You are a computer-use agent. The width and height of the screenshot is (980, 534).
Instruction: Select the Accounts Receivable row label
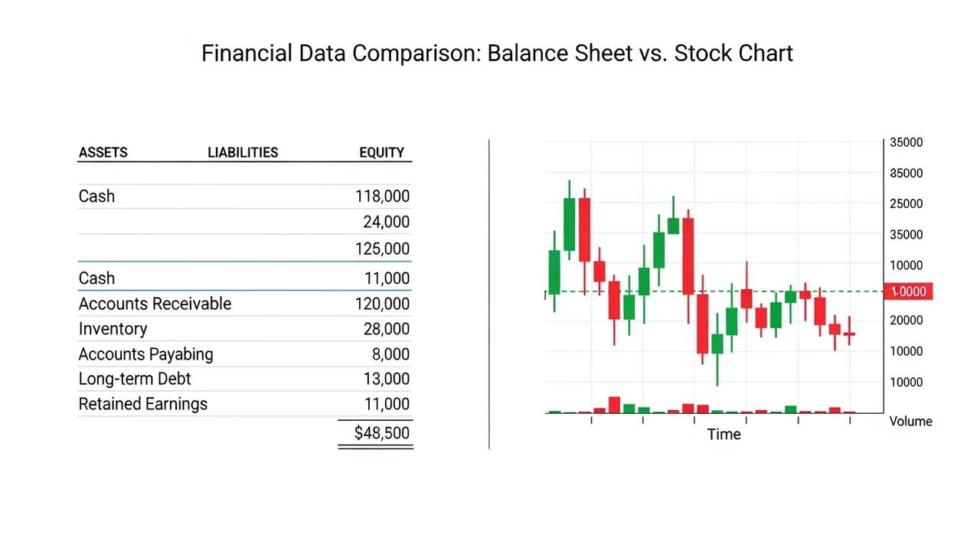(x=155, y=304)
